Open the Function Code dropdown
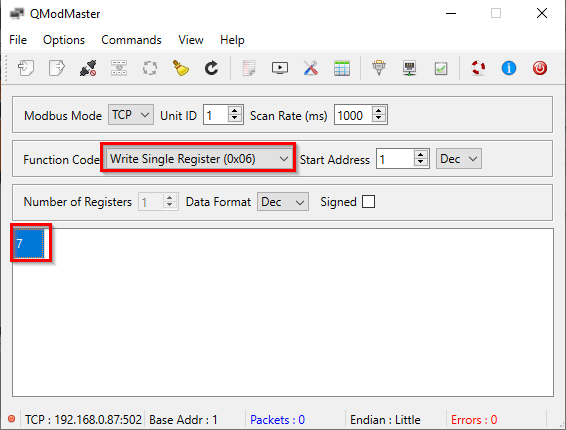The height and width of the screenshot is (430, 566). 199,159
